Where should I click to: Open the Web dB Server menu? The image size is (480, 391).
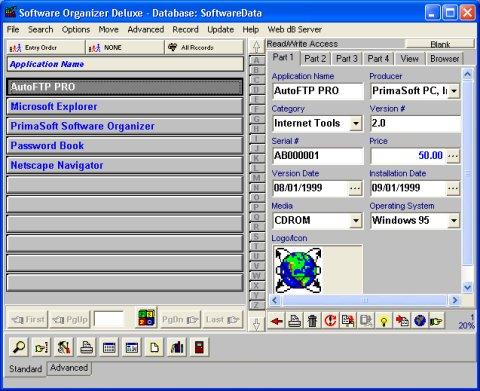tap(295, 29)
